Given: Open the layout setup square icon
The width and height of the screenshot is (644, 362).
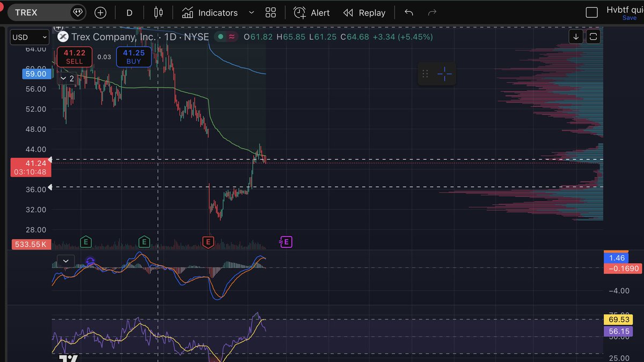Looking at the screenshot, I should pyautogui.click(x=591, y=12).
